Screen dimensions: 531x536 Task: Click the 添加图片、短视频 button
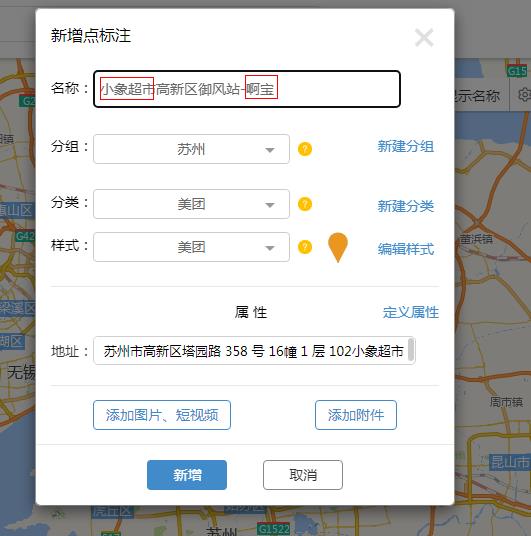[x=162, y=415]
